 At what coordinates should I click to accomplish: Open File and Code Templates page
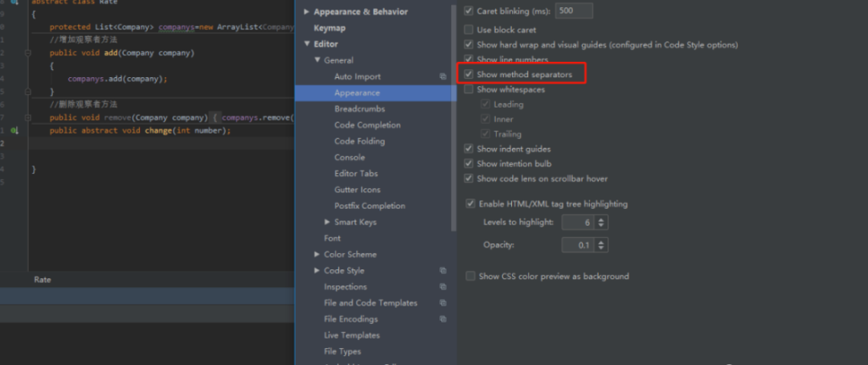point(371,303)
